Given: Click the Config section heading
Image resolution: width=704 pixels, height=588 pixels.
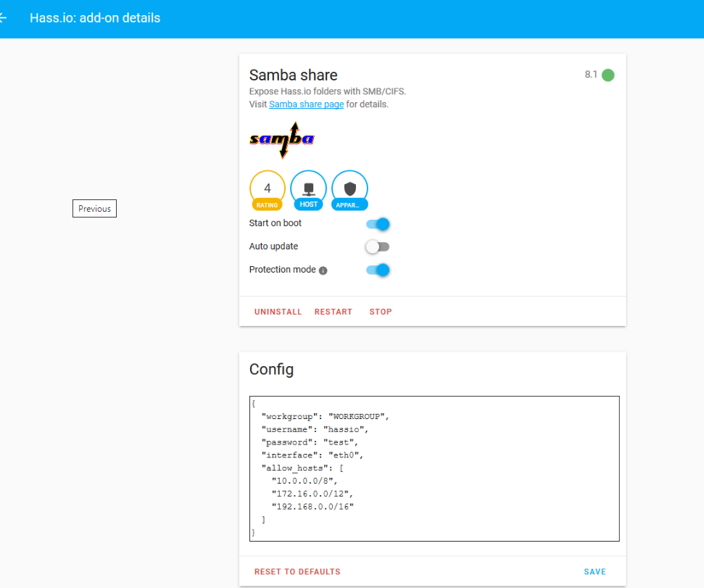Looking at the screenshot, I should tap(271, 370).
